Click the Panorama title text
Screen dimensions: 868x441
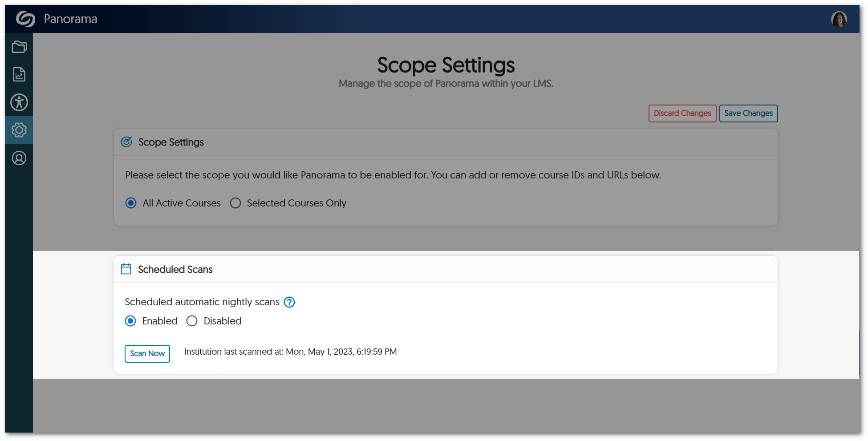(x=70, y=19)
